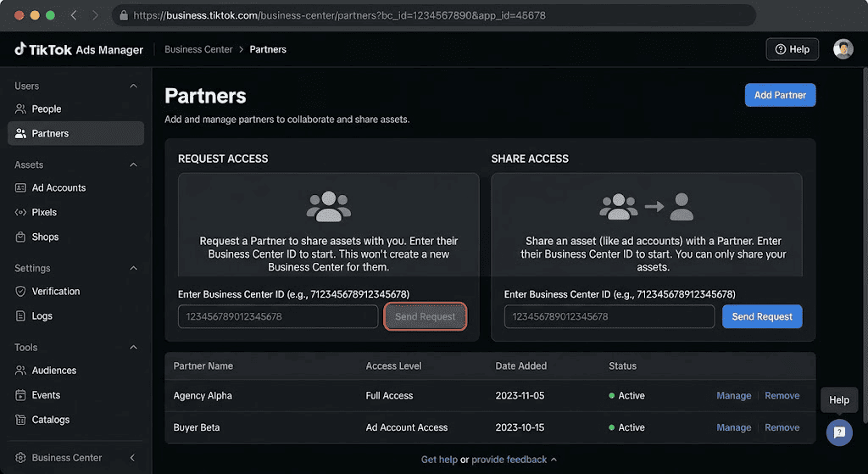Click the 2023-11-05 date cell
This screenshot has width=868, height=474.
[x=520, y=395]
